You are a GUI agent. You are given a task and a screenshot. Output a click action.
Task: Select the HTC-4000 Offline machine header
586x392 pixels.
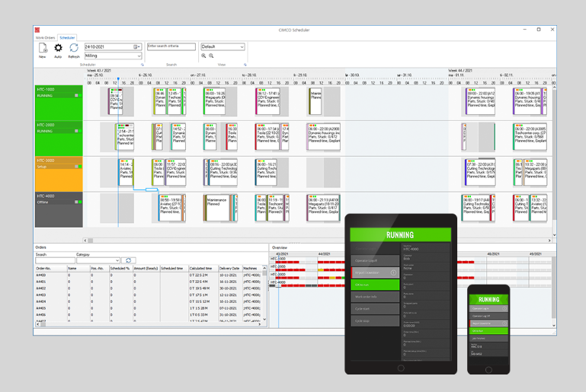click(59, 209)
